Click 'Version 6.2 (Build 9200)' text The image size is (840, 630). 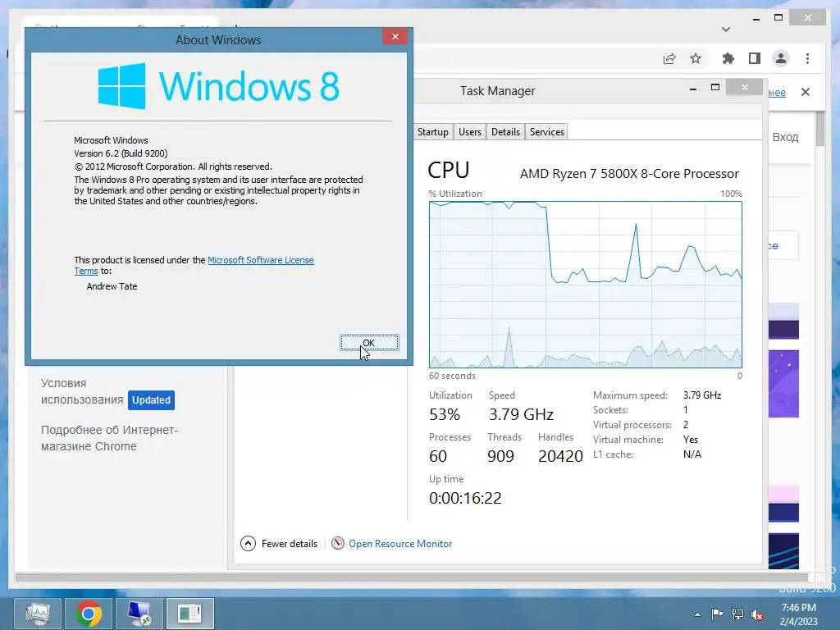[x=121, y=153]
